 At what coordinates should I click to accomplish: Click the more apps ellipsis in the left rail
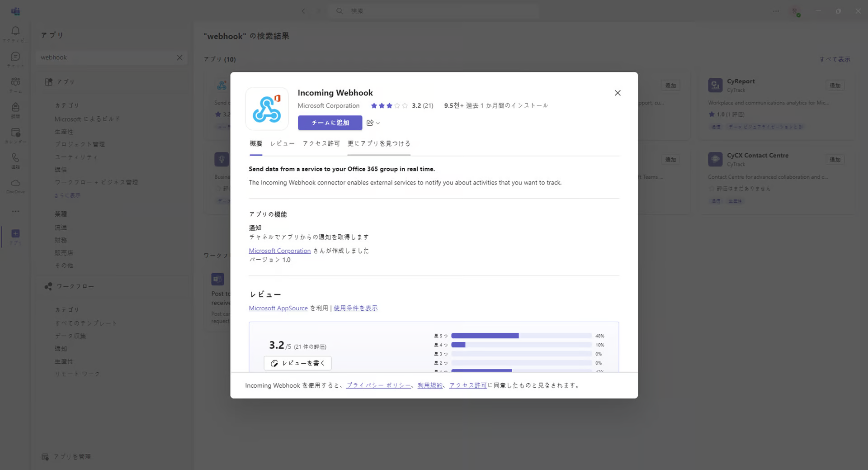15,211
